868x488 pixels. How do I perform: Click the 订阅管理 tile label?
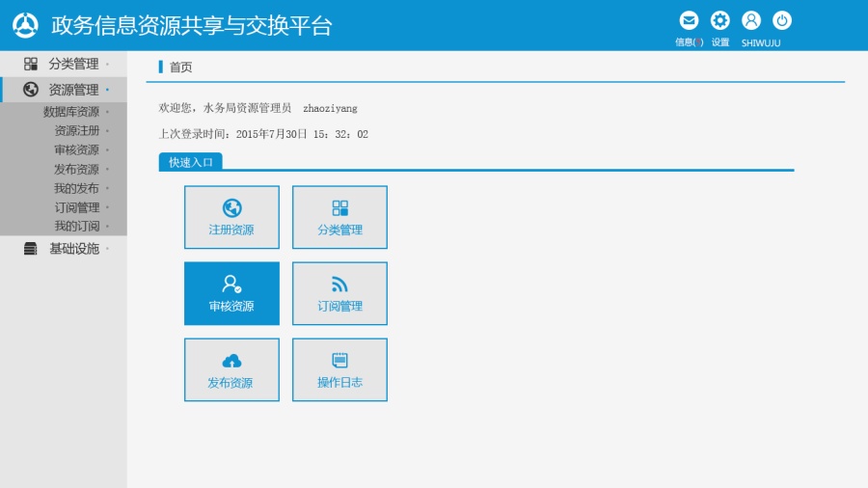click(339, 306)
